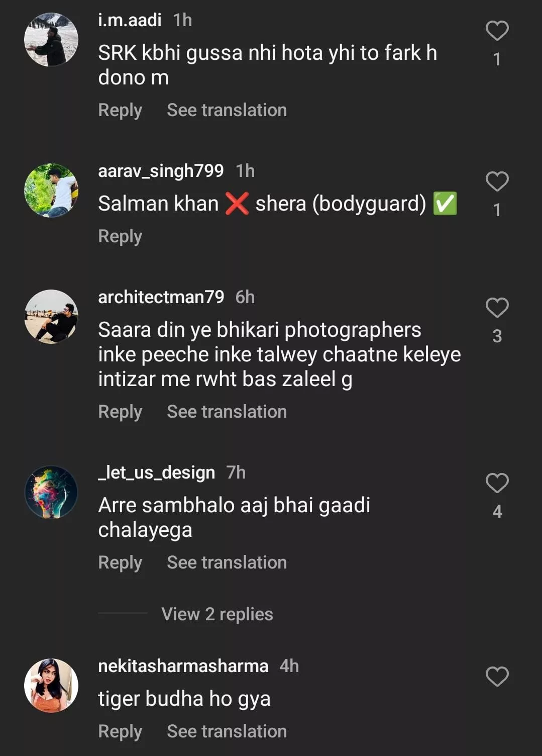Expand View 2 replies
This screenshot has width=542, height=756.
pos(217,614)
